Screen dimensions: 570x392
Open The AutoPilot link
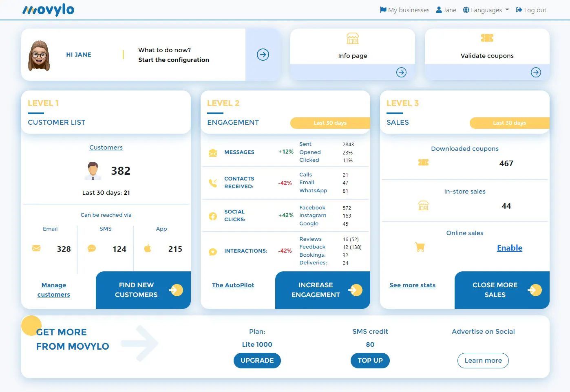click(x=233, y=285)
